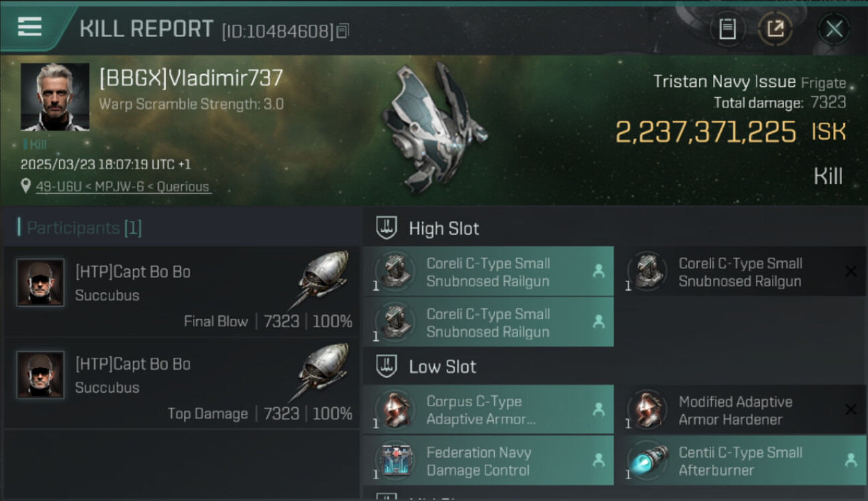Click the share export icon
Viewport: 868px width, 501px height.
click(775, 29)
